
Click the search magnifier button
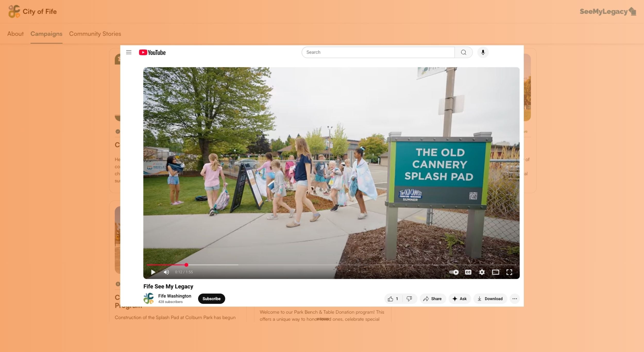463,52
